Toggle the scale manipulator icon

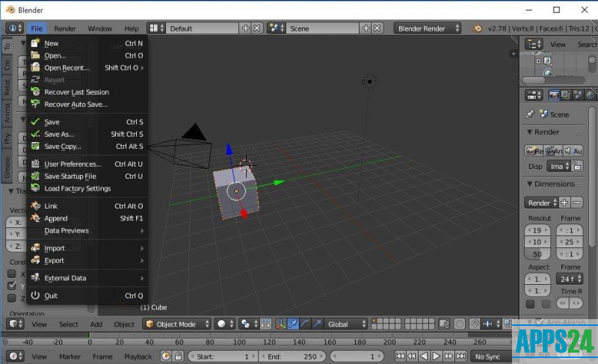[x=317, y=324]
